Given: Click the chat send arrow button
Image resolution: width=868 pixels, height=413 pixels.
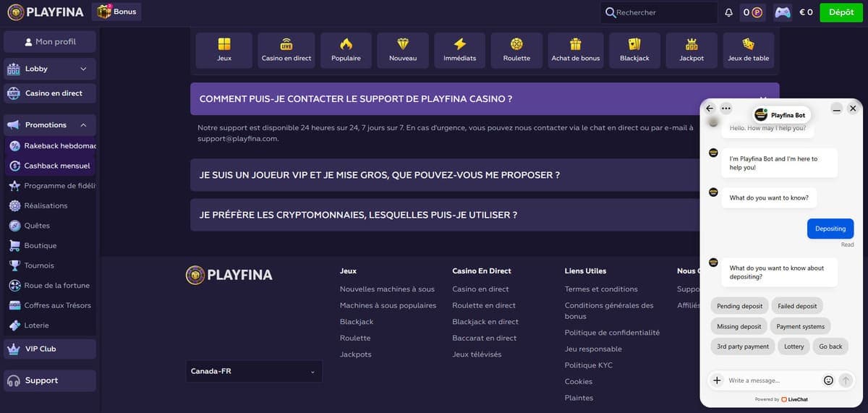Looking at the screenshot, I should click(x=846, y=380).
